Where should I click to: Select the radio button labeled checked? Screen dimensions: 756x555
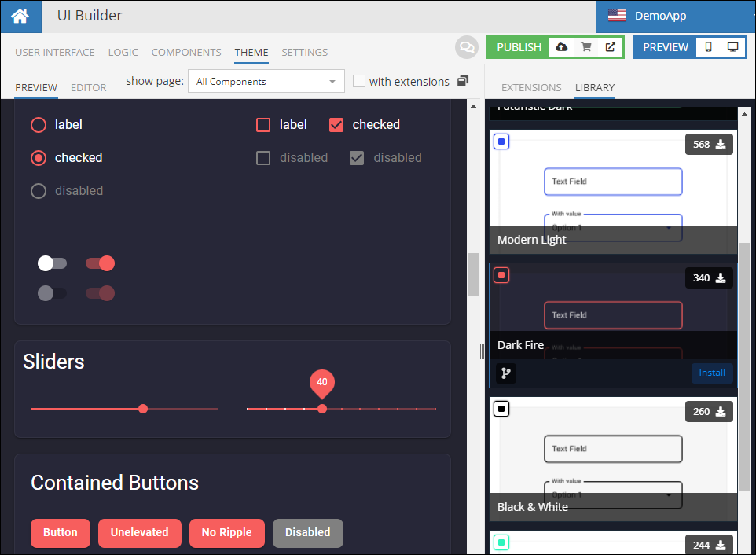(x=39, y=158)
